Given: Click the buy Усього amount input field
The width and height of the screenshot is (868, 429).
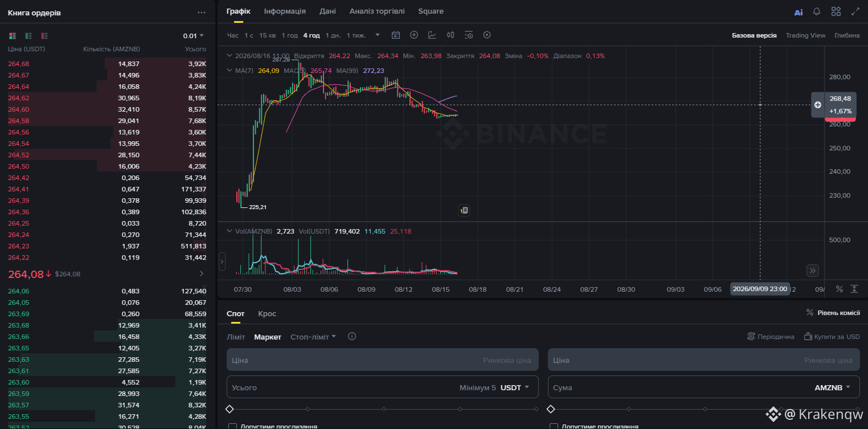Looking at the screenshot, I should (x=383, y=387).
